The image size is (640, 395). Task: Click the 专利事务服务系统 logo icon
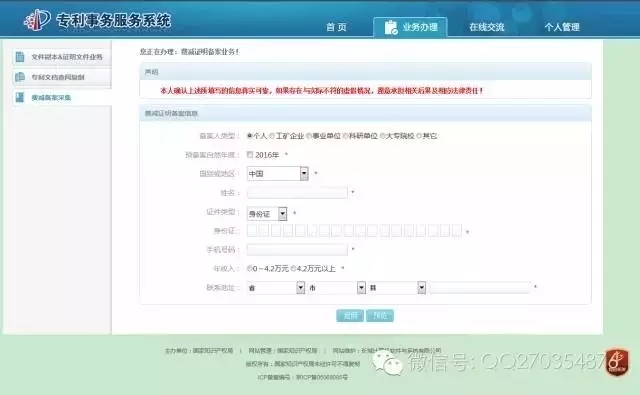pyautogui.click(x=37, y=19)
